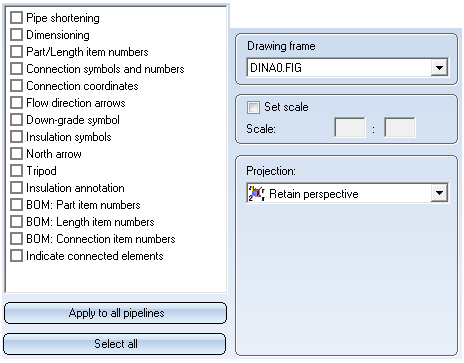Toggle BOM: Part item numbers
The width and height of the screenshot is (464, 363).
click(x=16, y=205)
